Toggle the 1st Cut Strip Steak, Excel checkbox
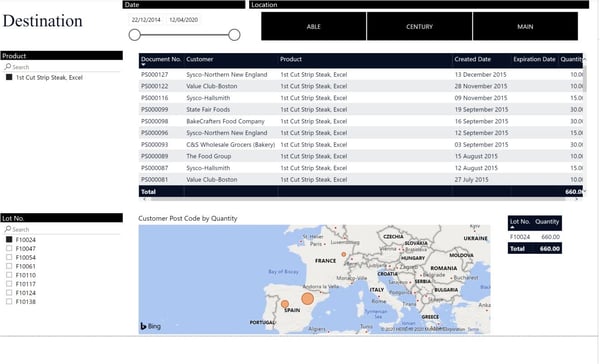This screenshot has height=364, width=600. coord(9,77)
